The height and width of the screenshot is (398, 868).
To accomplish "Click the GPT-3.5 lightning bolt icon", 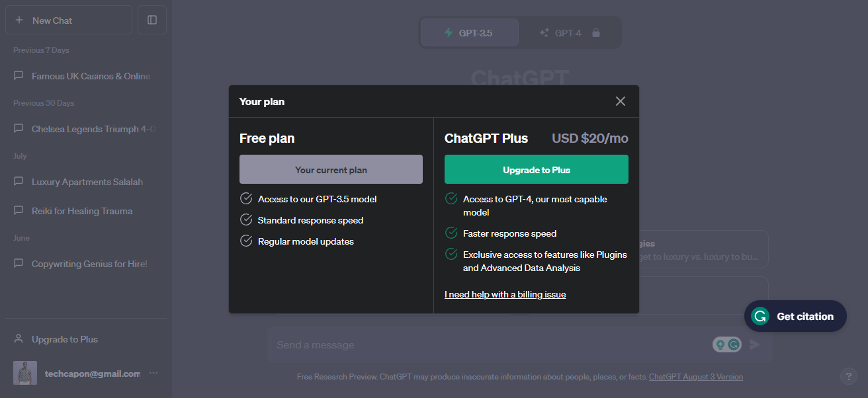I will tap(449, 32).
